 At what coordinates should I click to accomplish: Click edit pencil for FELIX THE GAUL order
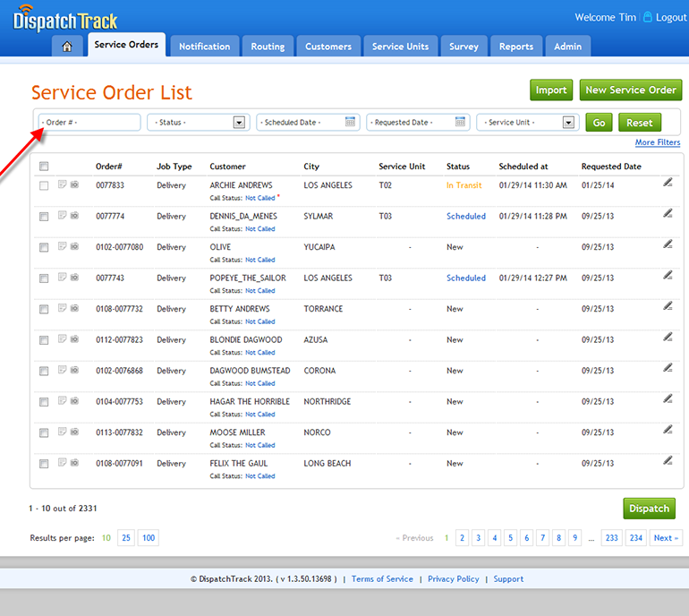tap(668, 460)
